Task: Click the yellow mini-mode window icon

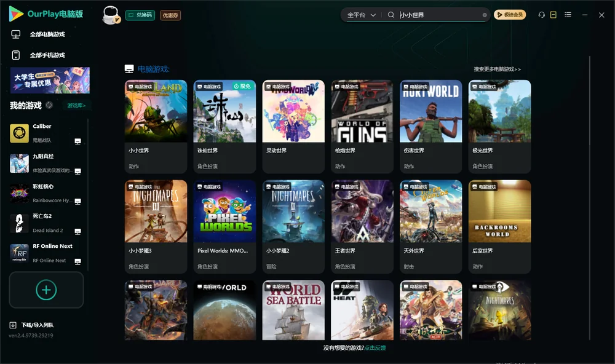Action: click(x=553, y=15)
